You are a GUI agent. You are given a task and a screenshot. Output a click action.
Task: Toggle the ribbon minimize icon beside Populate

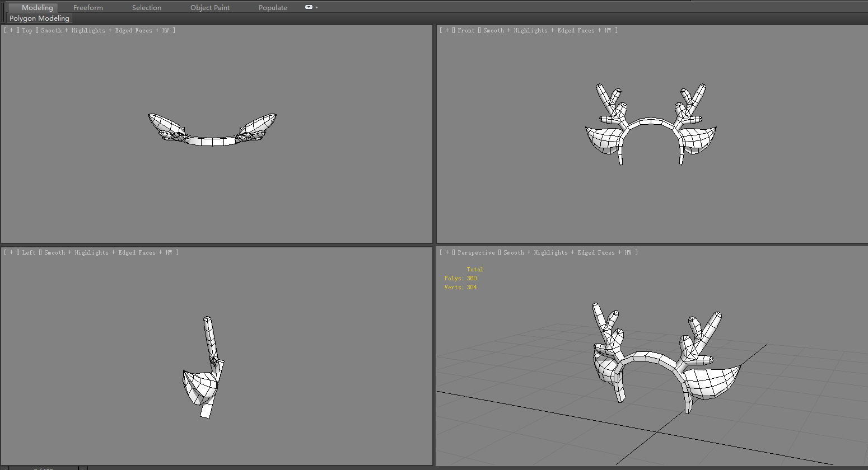(309, 7)
